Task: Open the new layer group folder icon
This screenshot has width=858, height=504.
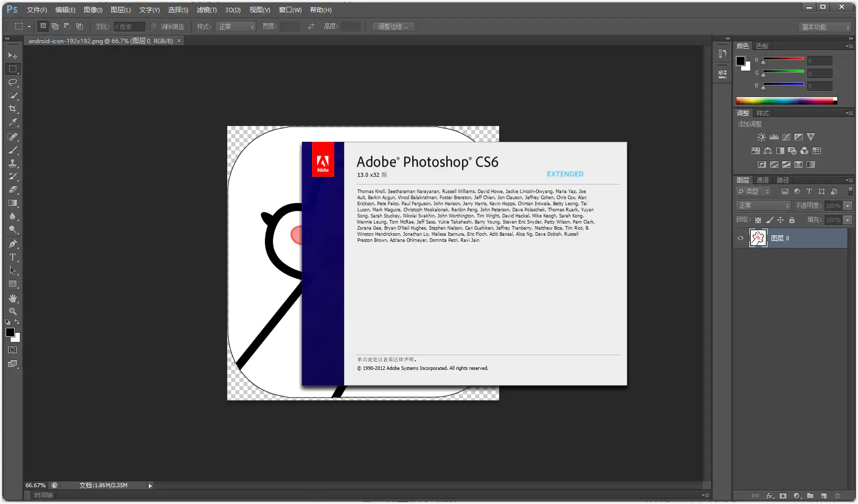Action: (x=810, y=496)
